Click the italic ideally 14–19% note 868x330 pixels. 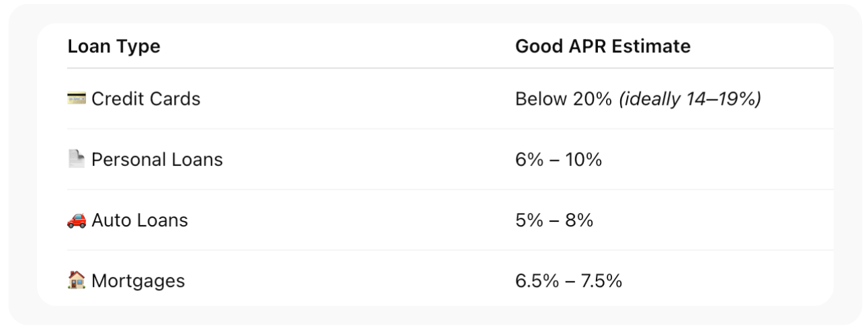pyautogui.click(x=689, y=99)
